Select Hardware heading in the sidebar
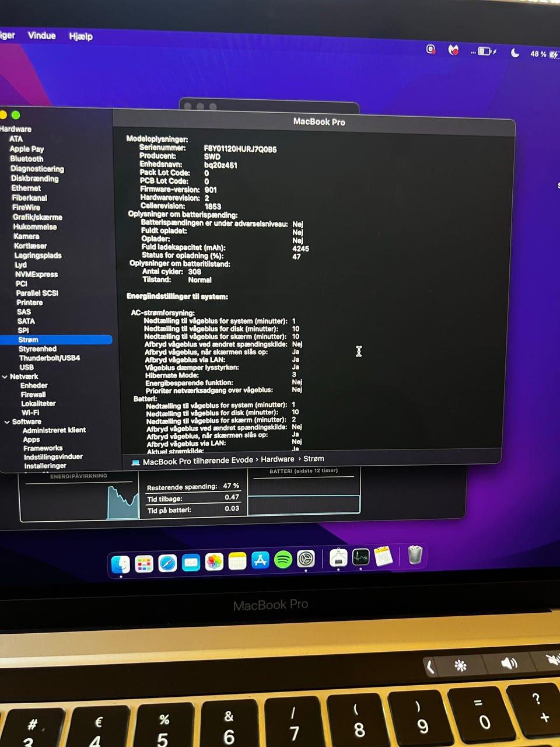The image size is (560, 747). pyautogui.click(x=16, y=129)
